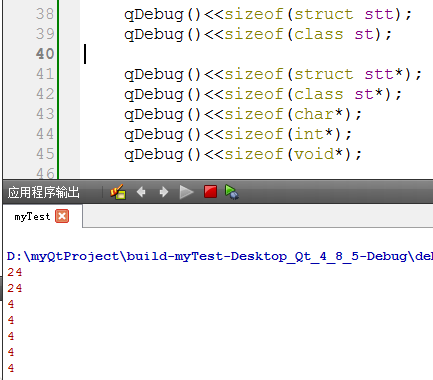Click the second 24 output value
Image resolution: width=433 pixels, height=380 pixels.
point(15,288)
